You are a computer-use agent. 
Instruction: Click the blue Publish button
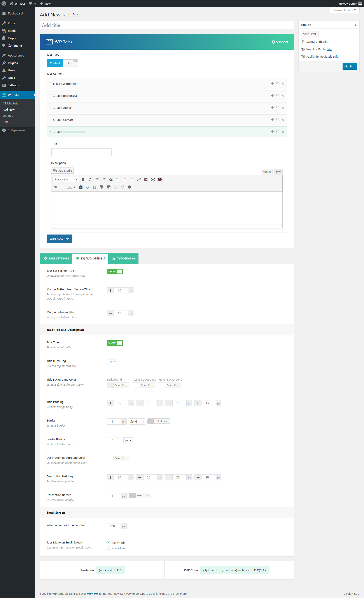click(x=350, y=67)
